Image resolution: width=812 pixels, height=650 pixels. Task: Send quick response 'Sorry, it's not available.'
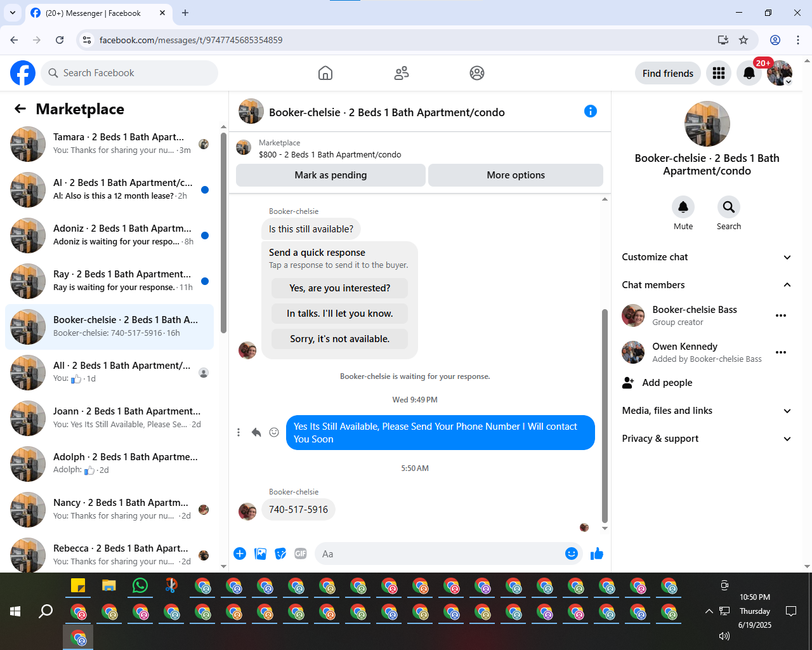coord(340,339)
